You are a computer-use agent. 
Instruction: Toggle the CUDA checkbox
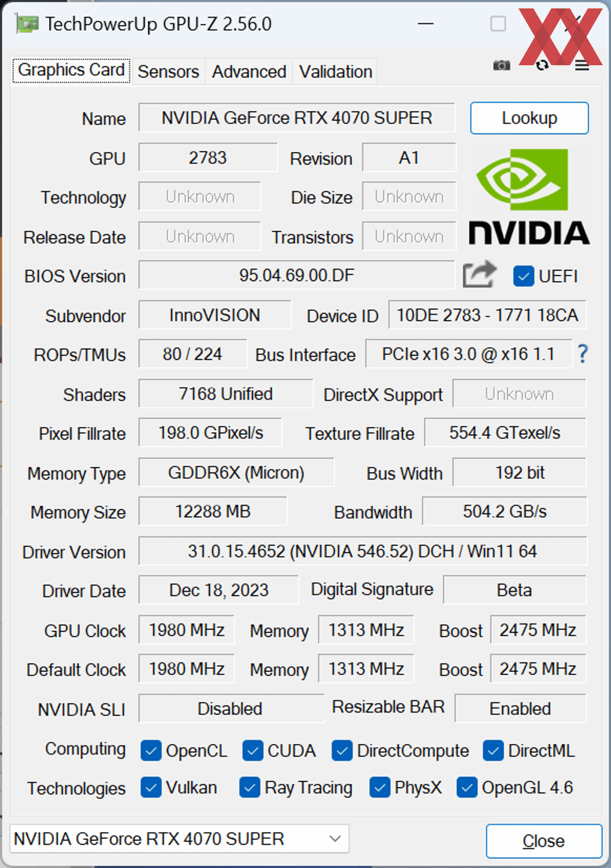tap(253, 750)
